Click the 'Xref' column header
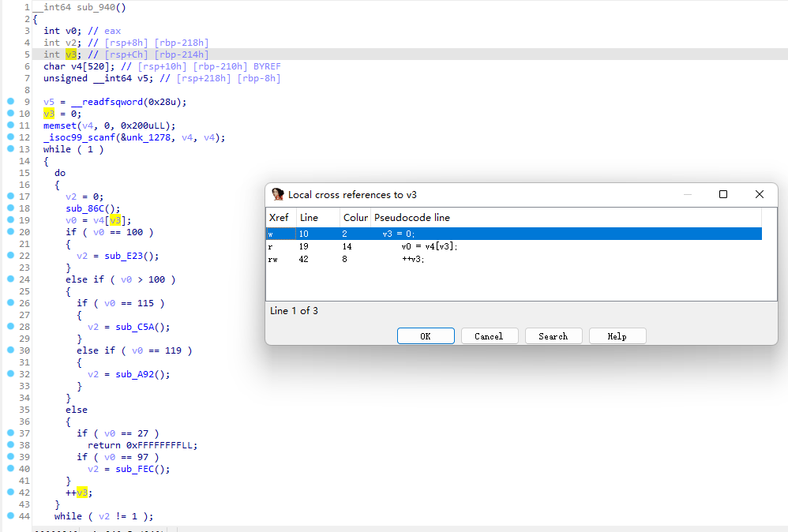Screen dimensions: 788x532 [279, 219]
